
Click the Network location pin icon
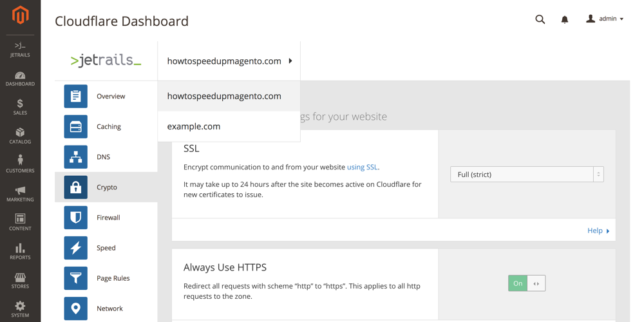[75, 309]
